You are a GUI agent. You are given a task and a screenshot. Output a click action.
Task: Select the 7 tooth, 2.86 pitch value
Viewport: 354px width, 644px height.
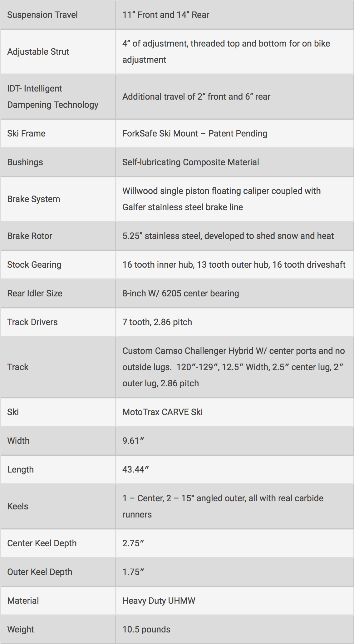157,322
